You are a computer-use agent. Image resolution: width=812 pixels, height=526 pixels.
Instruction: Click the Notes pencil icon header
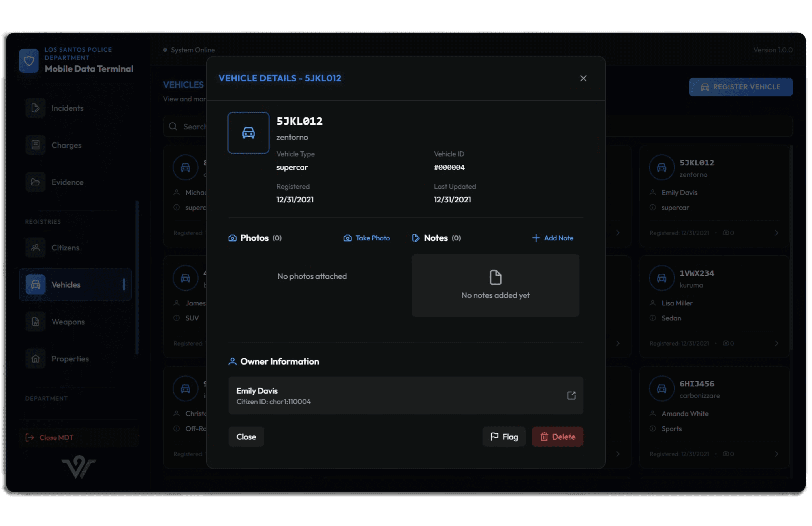415,238
